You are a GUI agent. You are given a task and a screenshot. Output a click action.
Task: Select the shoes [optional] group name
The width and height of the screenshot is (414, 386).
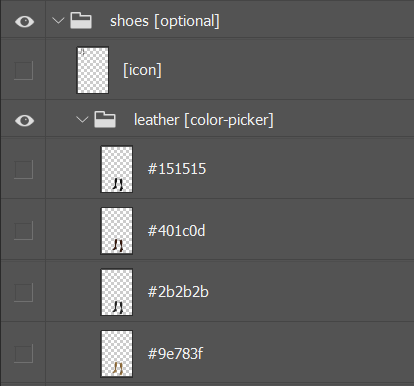tap(165, 21)
